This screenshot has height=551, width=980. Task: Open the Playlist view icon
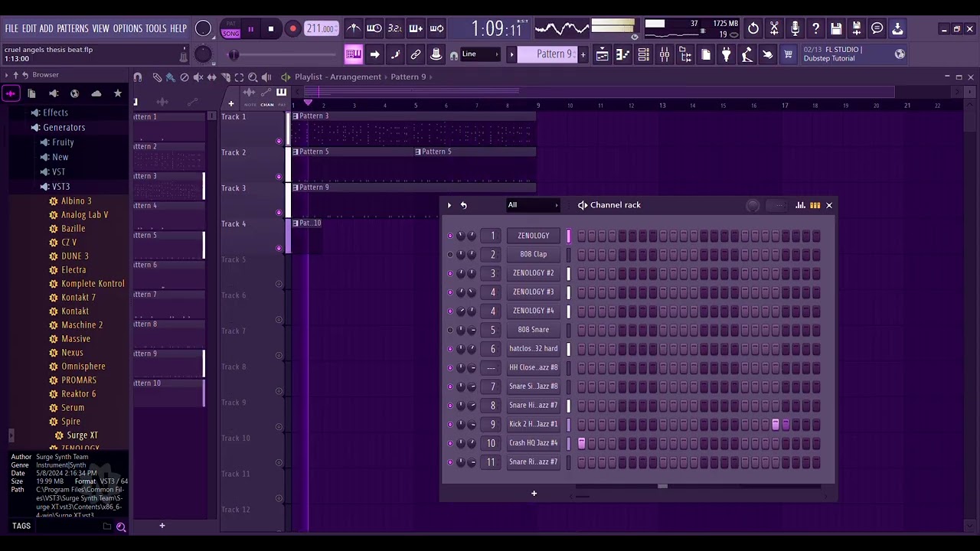click(602, 54)
